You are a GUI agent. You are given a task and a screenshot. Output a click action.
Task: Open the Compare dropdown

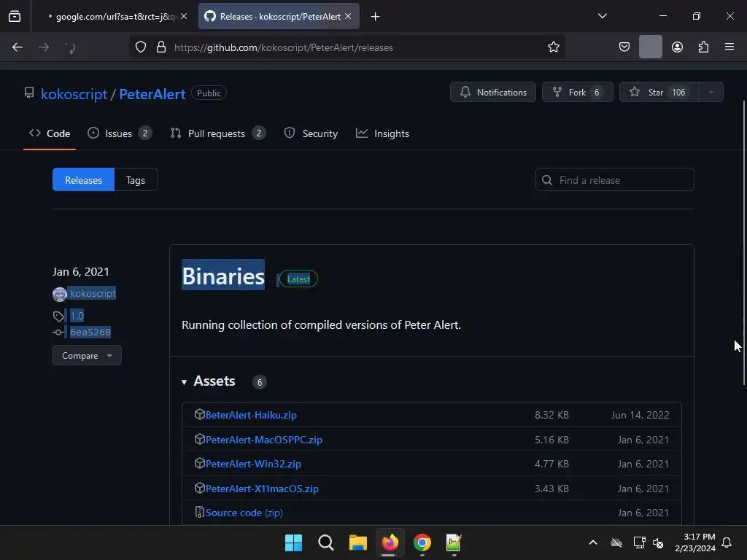tap(87, 355)
